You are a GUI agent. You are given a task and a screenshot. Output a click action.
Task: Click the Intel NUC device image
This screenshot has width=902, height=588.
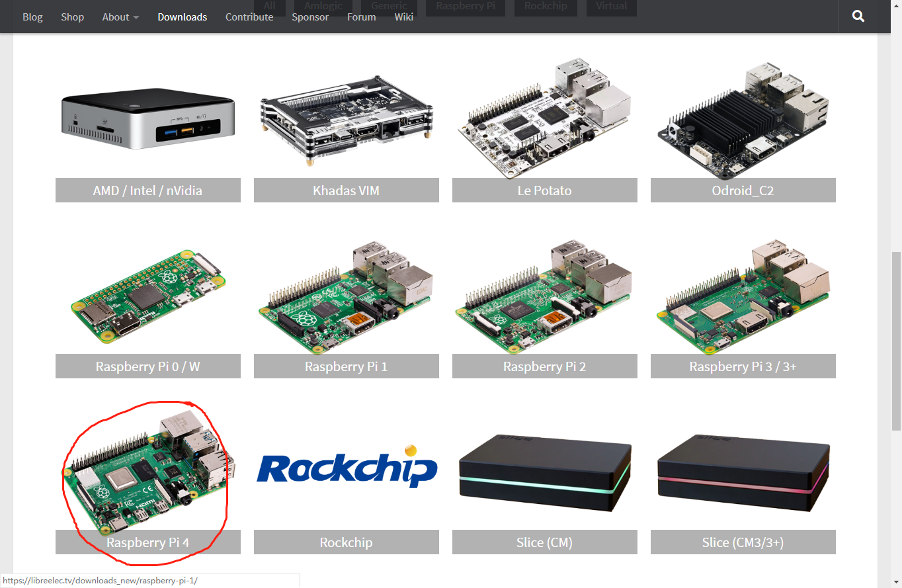tap(148, 119)
